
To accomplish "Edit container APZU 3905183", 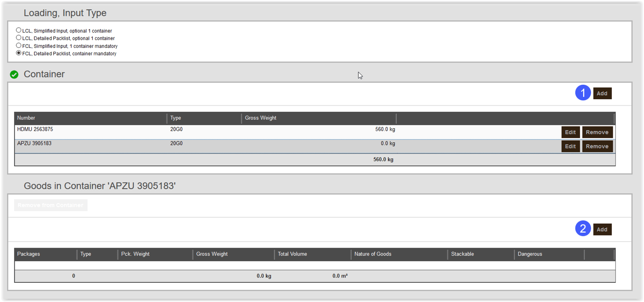I will 570,147.
